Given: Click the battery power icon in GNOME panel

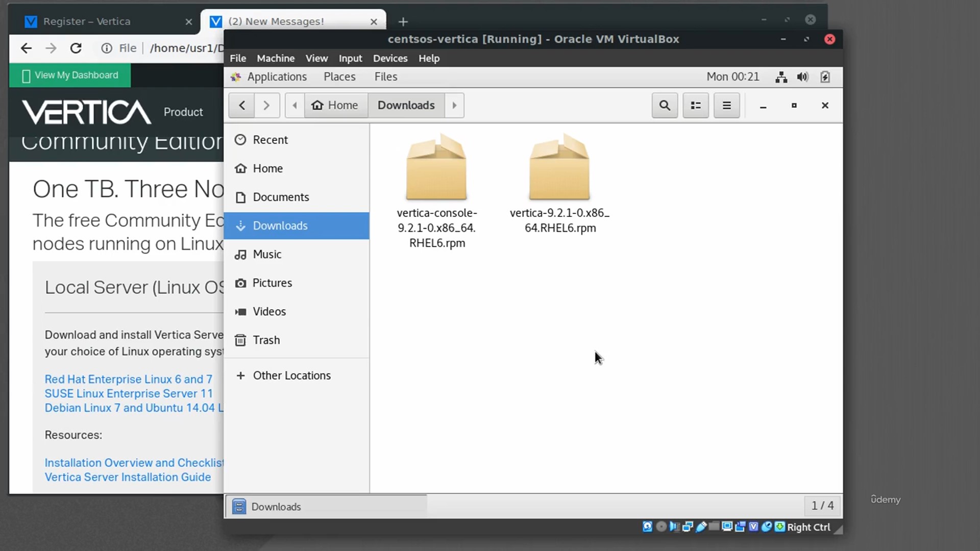Looking at the screenshot, I should click(825, 77).
